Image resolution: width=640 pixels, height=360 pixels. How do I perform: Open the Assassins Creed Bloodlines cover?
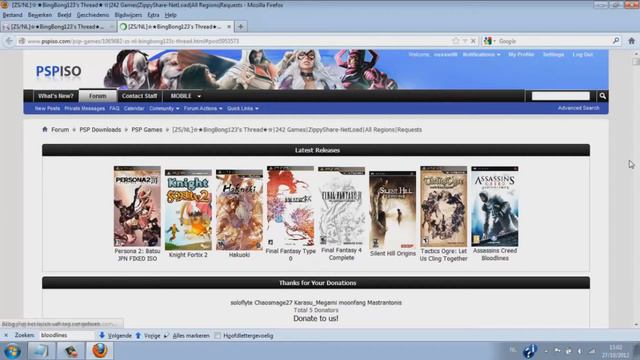point(495,206)
